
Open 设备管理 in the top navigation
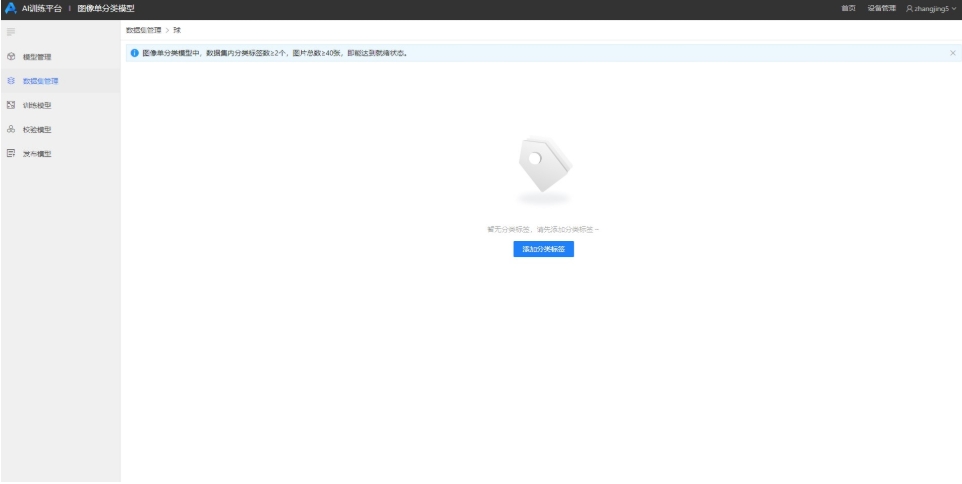click(881, 8)
